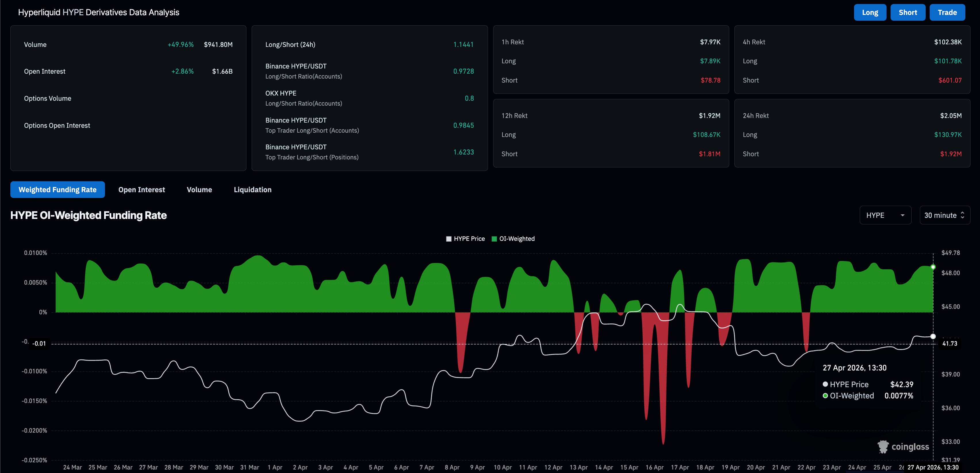
Task: Click the white HYPE Price legend square
Action: pyautogui.click(x=449, y=239)
